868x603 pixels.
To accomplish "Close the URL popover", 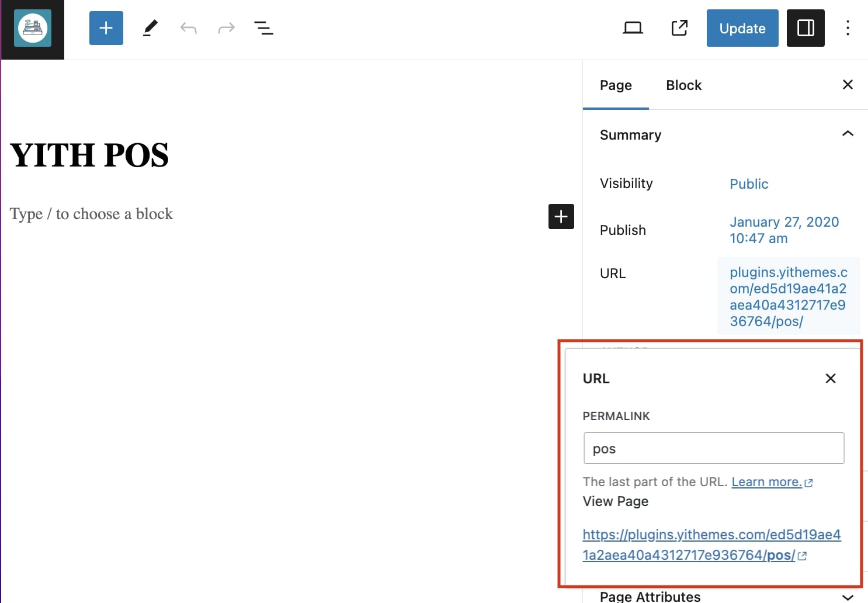I will pyautogui.click(x=831, y=378).
